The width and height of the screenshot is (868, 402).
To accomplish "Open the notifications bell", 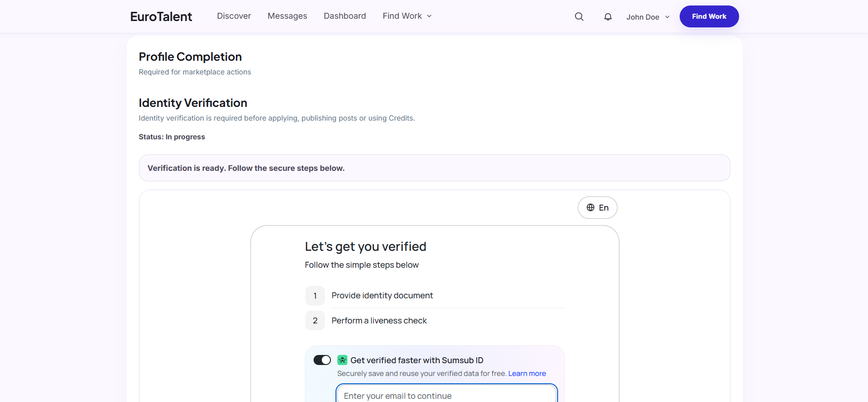I will click(608, 16).
